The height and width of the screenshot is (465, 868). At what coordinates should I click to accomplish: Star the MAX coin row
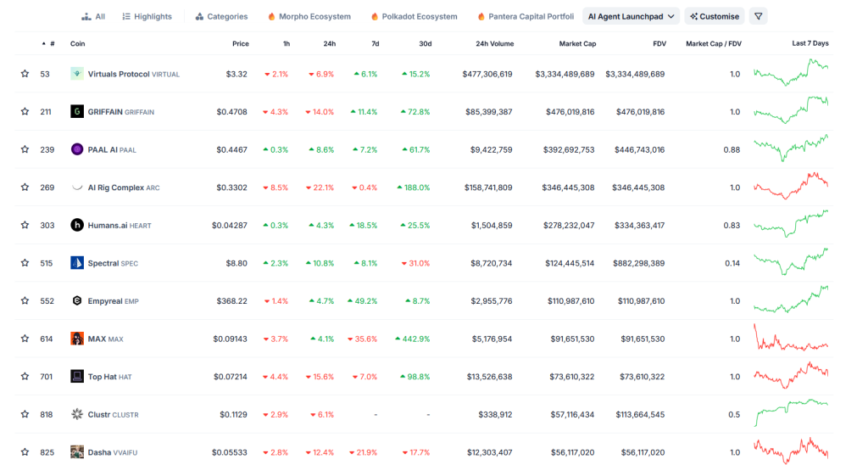25,339
